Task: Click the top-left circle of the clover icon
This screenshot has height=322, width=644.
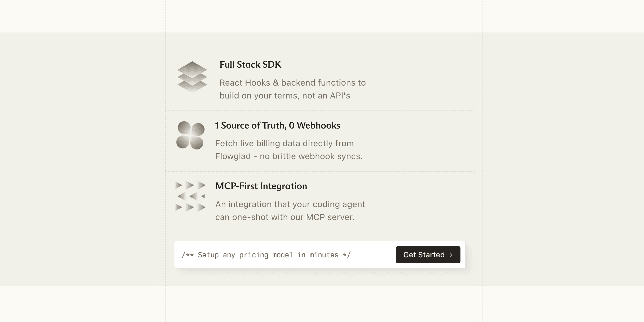Action: click(x=184, y=128)
